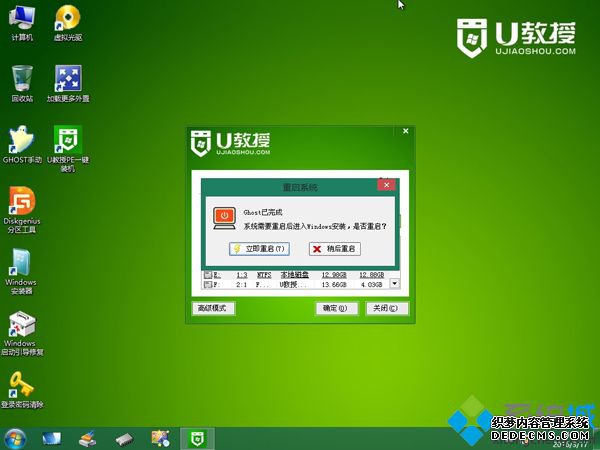
Task: Click the Windows Start orb
Action: coord(15,439)
